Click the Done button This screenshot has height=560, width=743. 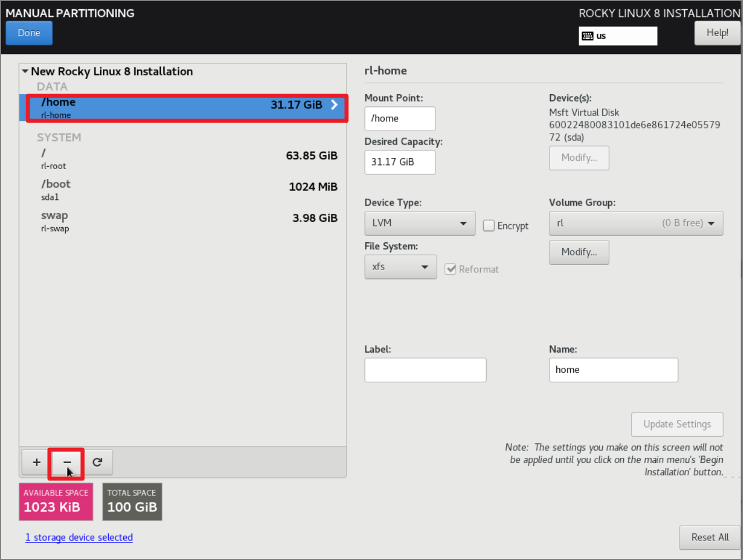point(29,33)
